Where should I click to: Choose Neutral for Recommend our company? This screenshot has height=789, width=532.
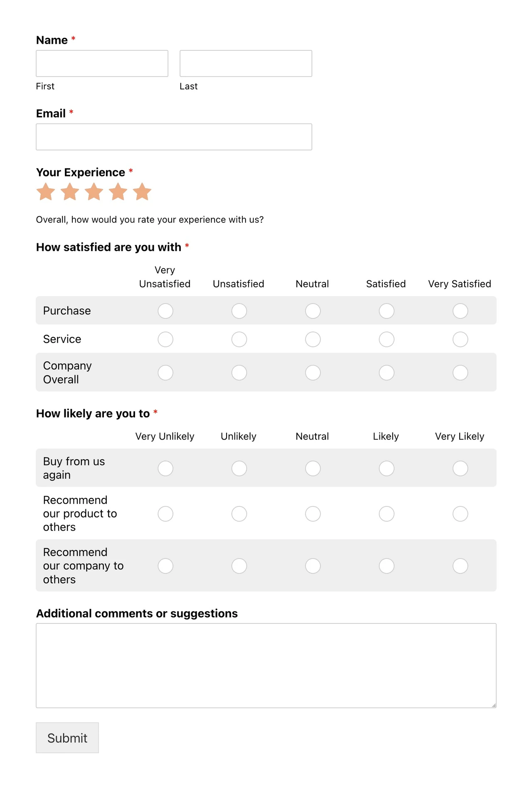313,566
